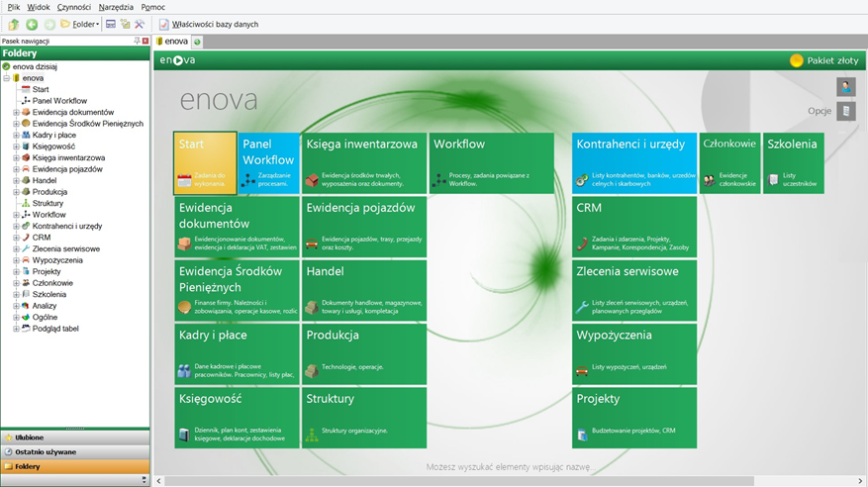Expand Kadry i płace tree node
868x487 pixels.
pyautogui.click(x=17, y=135)
